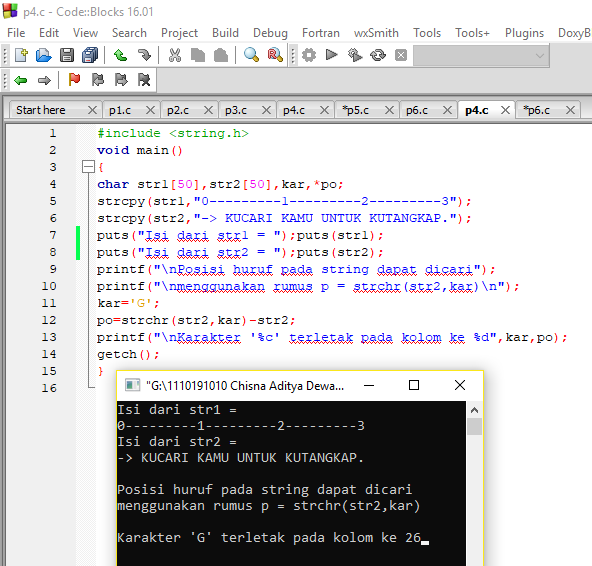Cut the selection with the scissors icon
This screenshot has height=566, width=592.
tap(174, 55)
